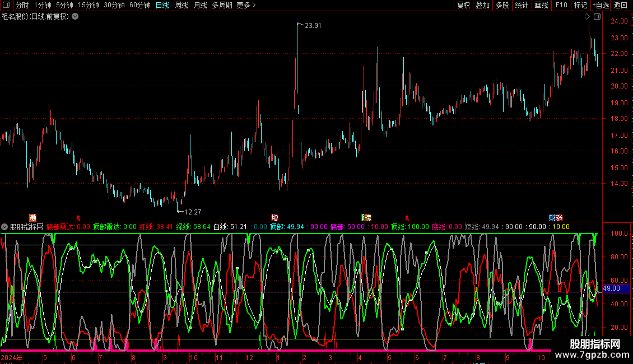Click the 涨 event marker icon

point(559,217)
